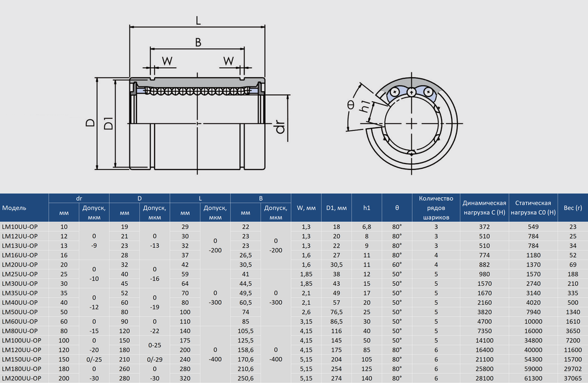Select model LM35UU-OP in the table

coord(19,293)
